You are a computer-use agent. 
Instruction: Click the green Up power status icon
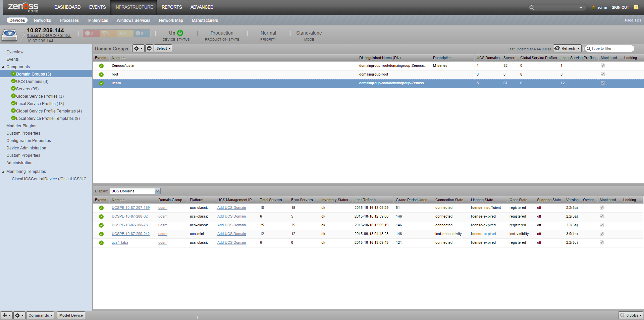click(180, 33)
